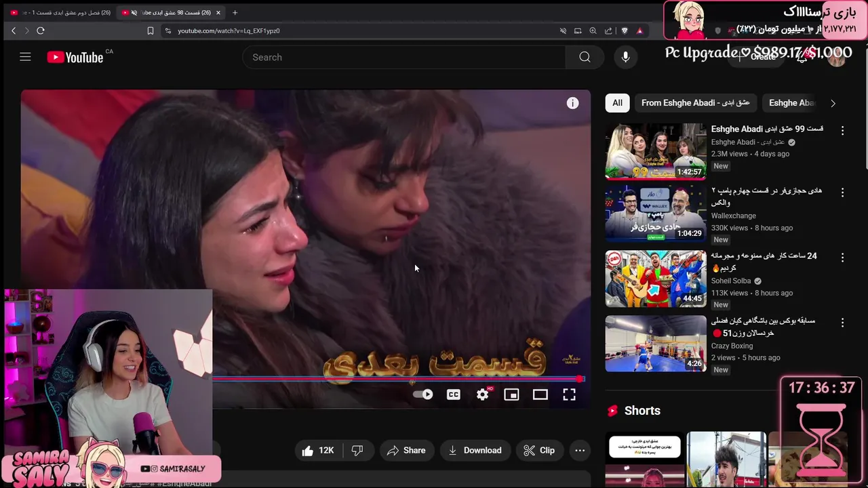Search with voice microphone button
868x488 pixels.
[x=625, y=57]
